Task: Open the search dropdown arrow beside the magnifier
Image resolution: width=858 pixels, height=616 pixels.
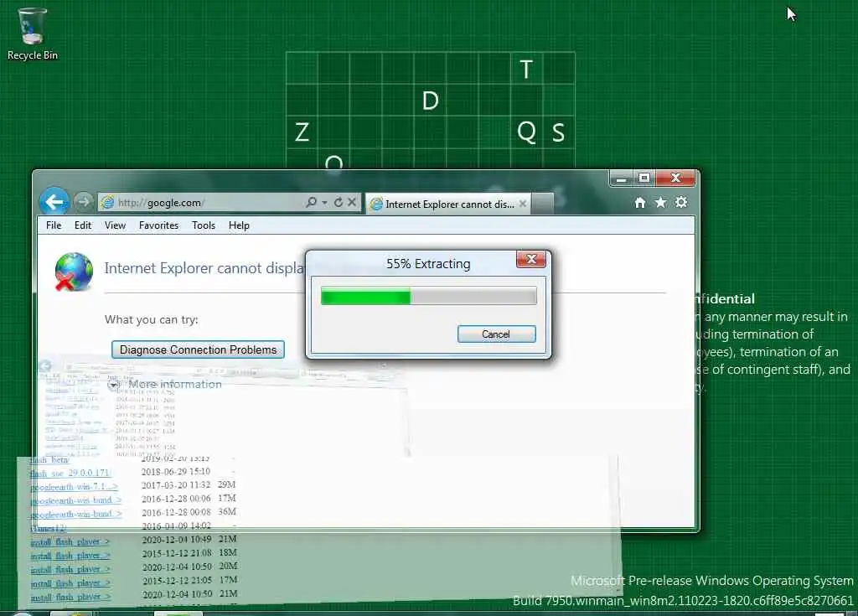Action: (324, 203)
